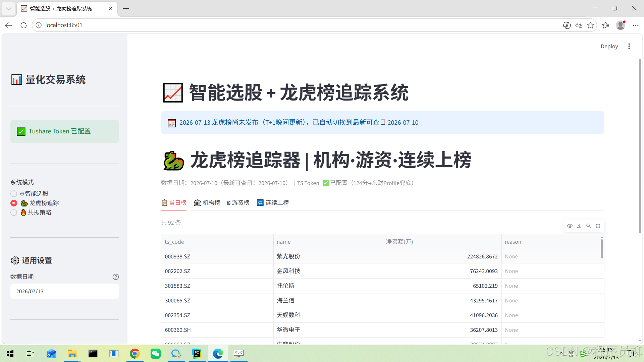Open File Explorer from taskbar
The height and width of the screenshot is (362, 644).
coord(72,354)
